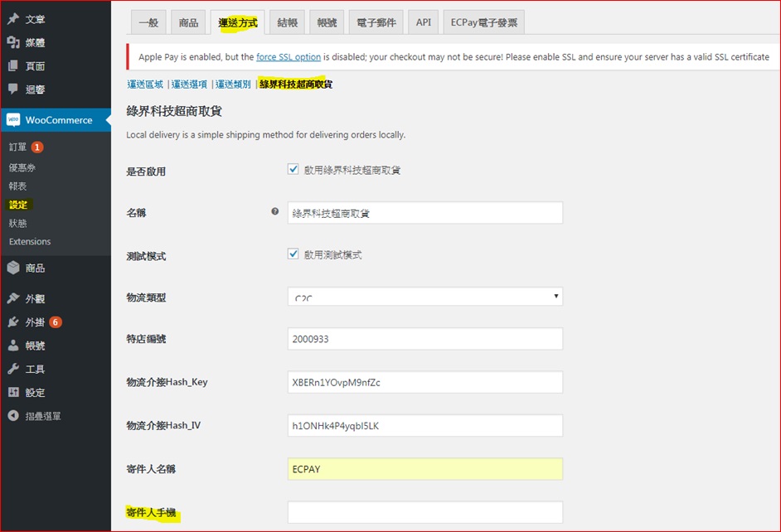The height and width of the screenshot is (532, 781).
Task: Open the 運送類別 sub-link
Action: 233,84
